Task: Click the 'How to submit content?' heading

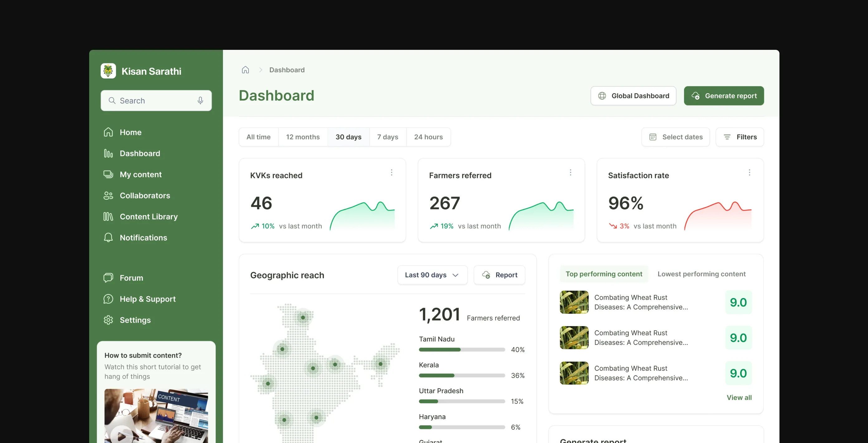Action: 143,355
